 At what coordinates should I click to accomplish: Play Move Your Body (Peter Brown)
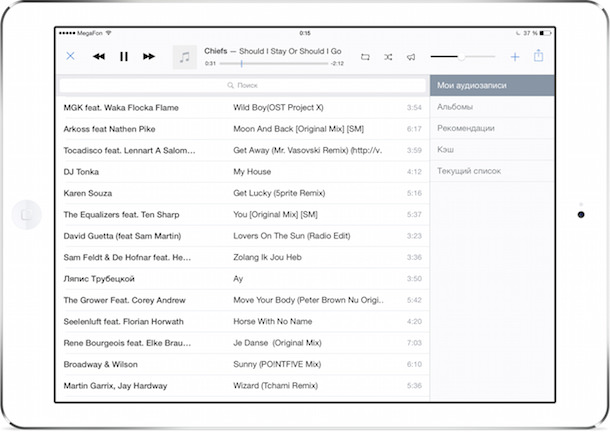click(308, 300)
